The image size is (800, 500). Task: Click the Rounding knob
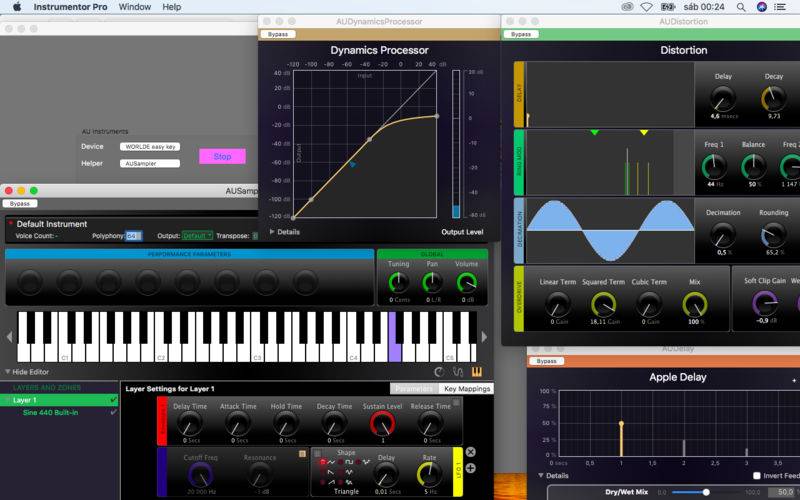(x=773, y=235)
